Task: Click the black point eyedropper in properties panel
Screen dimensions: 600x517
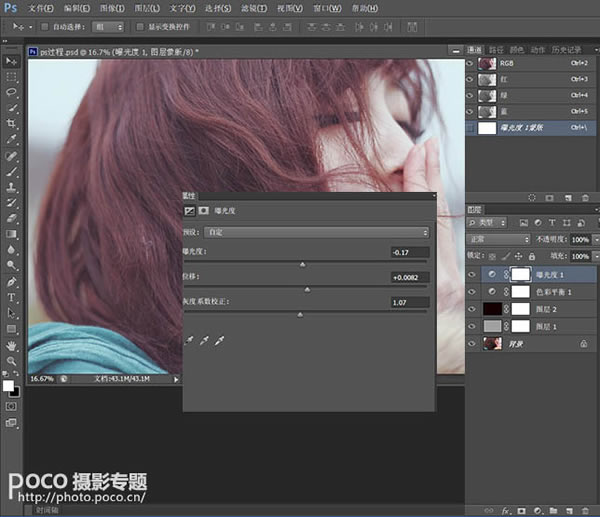Action: 189,341
